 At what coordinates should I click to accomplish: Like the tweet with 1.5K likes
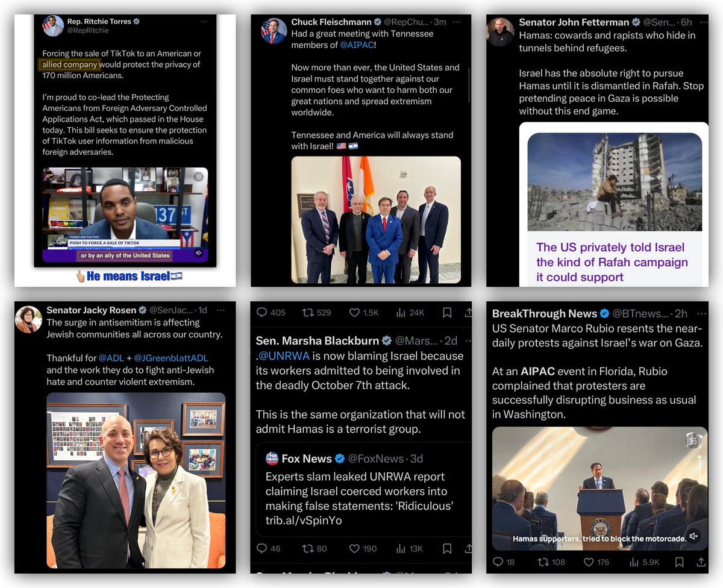[356, 313]
